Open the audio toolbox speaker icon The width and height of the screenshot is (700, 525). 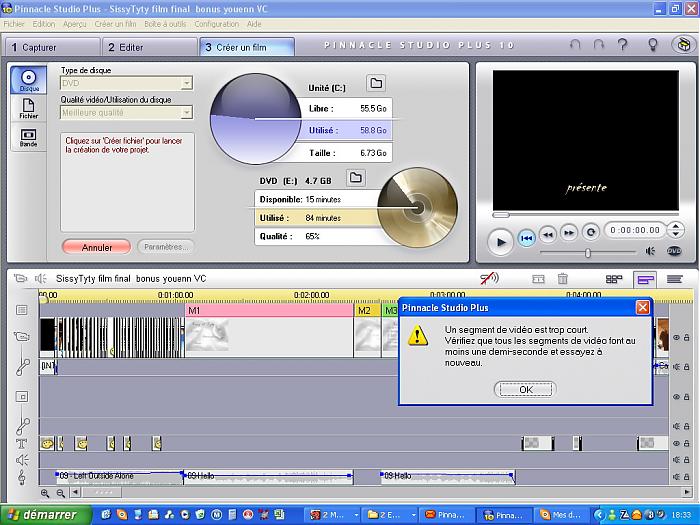coord(41,279)
